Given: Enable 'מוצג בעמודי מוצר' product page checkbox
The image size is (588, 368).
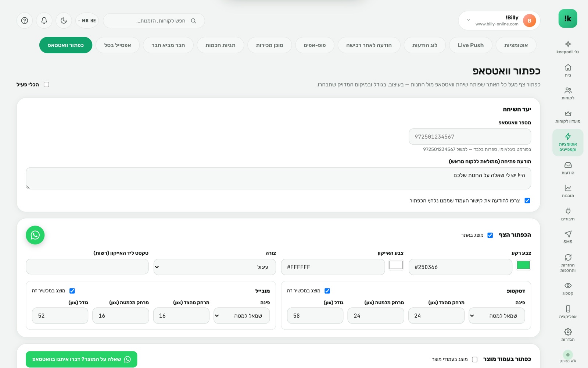Looking at the screenshot, I should coord(475,360).
